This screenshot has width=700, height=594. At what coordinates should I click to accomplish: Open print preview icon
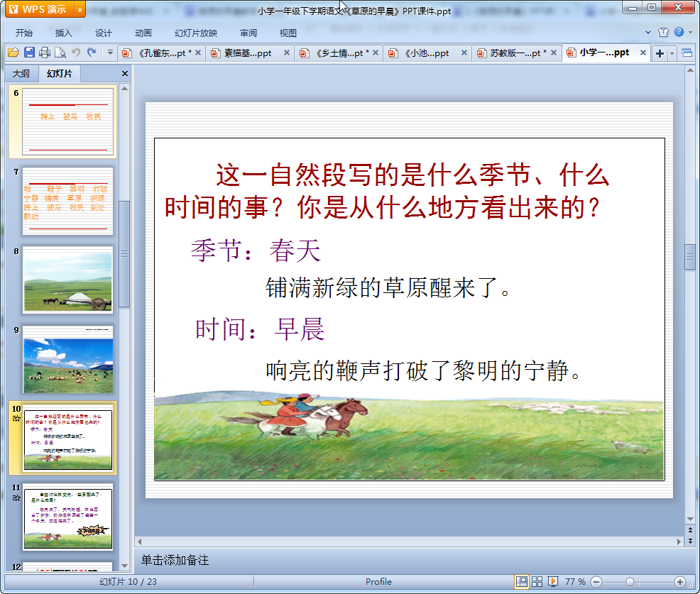[60, 53]
